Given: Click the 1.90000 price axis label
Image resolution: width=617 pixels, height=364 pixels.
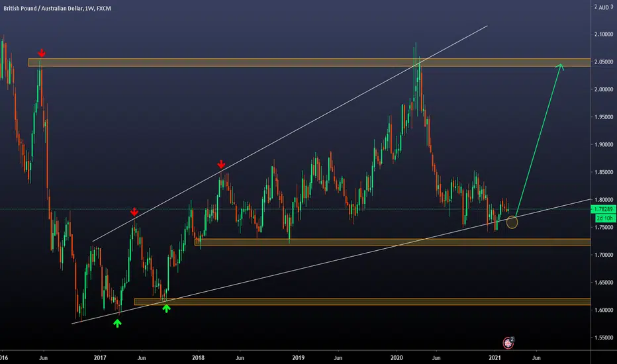Looking at the screenshot, I should (x=604, y=145).
